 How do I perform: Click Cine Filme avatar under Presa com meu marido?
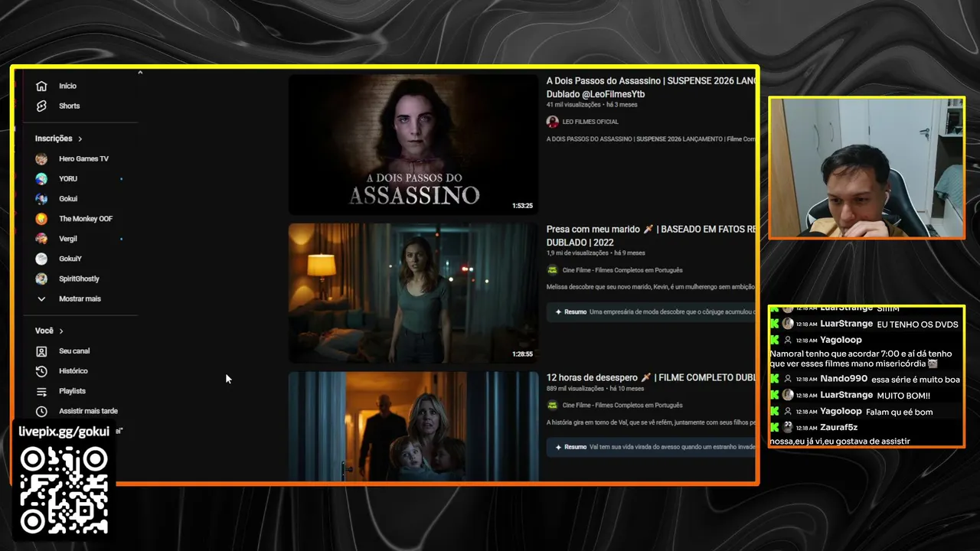click(x=552, y=270)
